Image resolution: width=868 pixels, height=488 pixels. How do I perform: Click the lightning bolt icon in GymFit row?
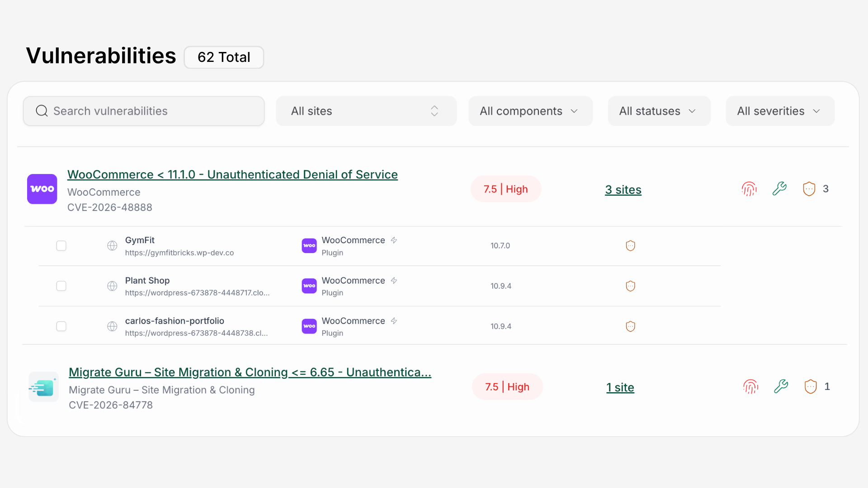pyautogui.click(x=394, y=240)
